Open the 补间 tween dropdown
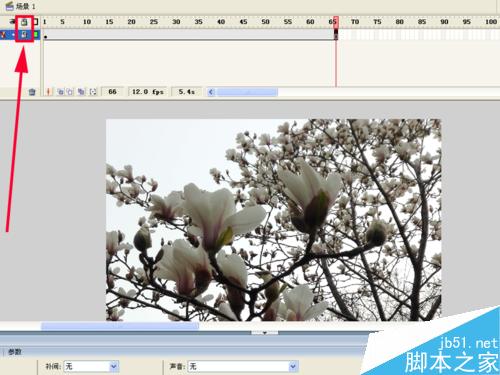Viewport: 500px width, 375px height. coord(91,367)
